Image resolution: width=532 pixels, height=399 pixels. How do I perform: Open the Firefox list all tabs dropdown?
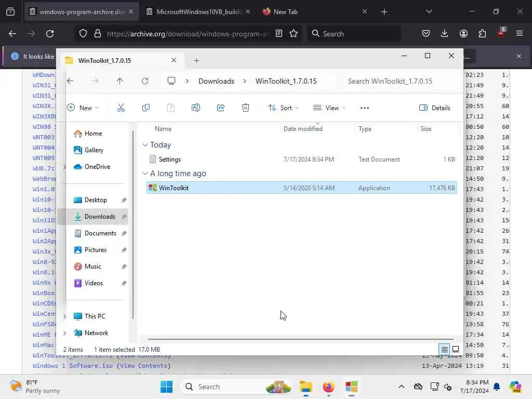429,11
